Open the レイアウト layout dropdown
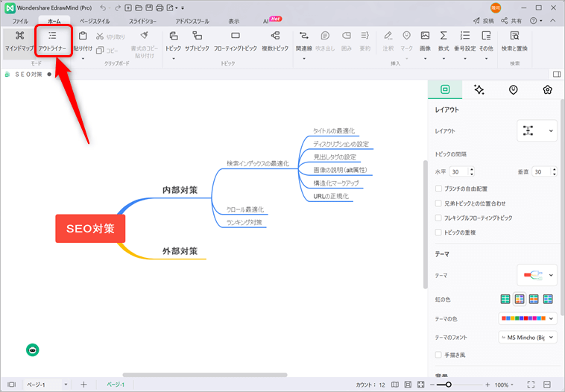This screenshot has width=565, height=392. [537, 130]
